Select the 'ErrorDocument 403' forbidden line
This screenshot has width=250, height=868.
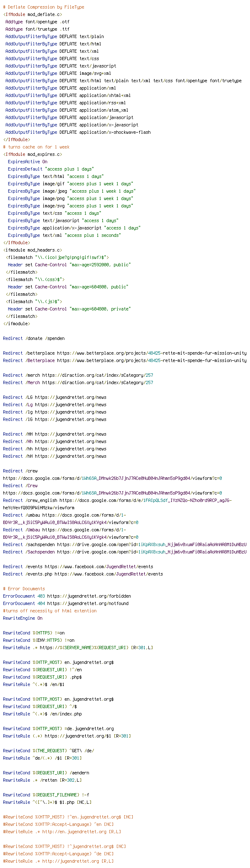(67, 596)
